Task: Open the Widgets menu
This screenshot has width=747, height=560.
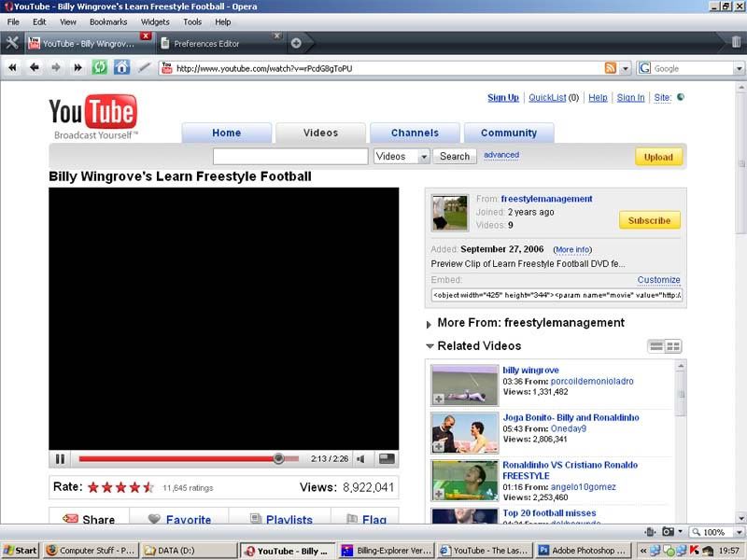Action: (155, 21)
